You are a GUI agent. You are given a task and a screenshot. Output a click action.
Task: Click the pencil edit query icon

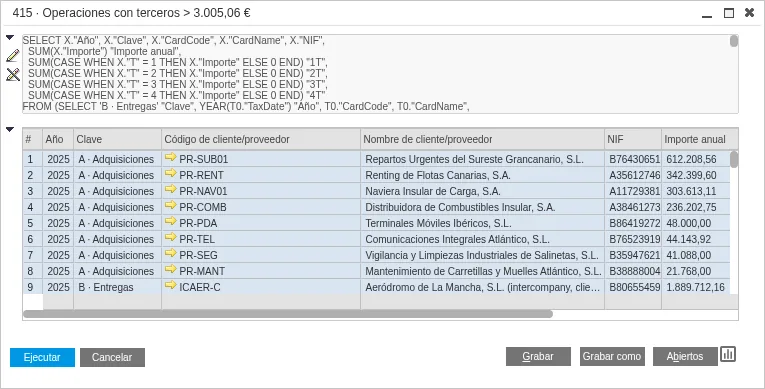[13, 56]
